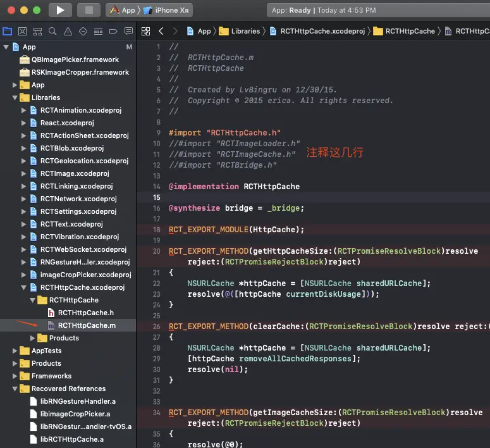Open the Debug navigator
This screenshot has width=490, height=448.
tap(98, 31)
